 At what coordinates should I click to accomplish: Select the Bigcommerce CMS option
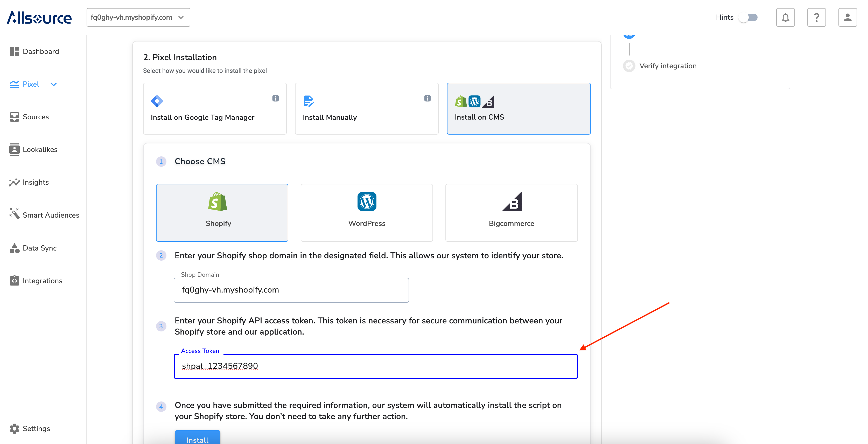[511, 212]
